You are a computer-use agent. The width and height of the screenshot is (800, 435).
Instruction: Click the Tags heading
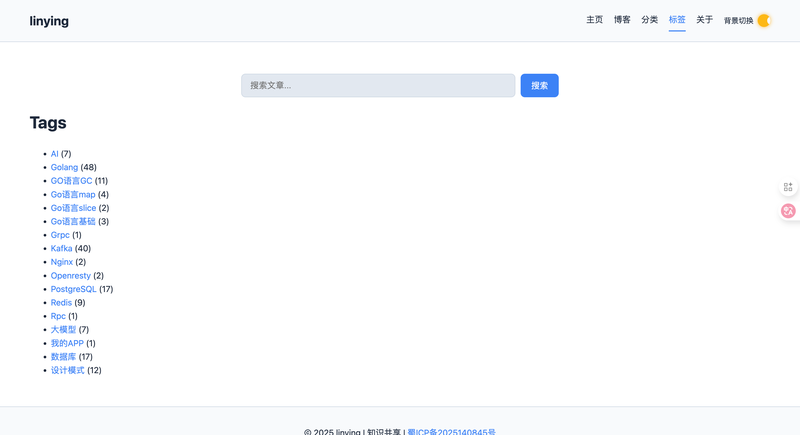pos(48,122)
